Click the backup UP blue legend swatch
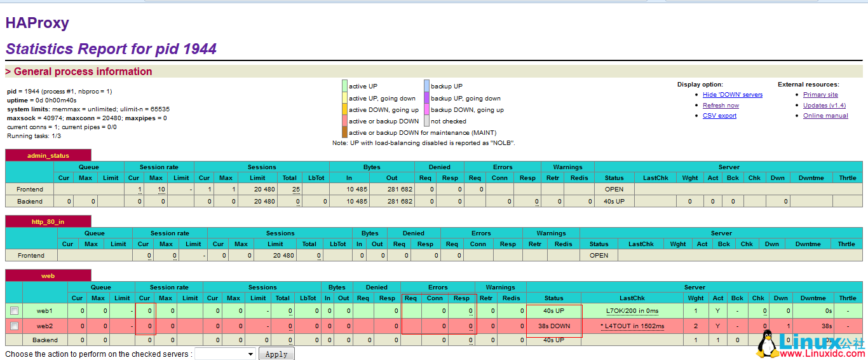The width and height of the screenshot is (868, 360). [426, 86]
